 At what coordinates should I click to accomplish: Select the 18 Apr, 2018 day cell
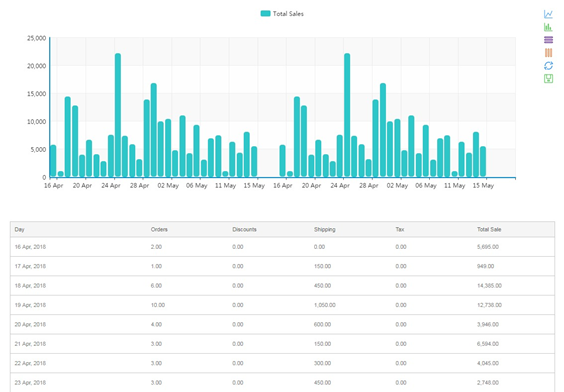coord(30,286)
